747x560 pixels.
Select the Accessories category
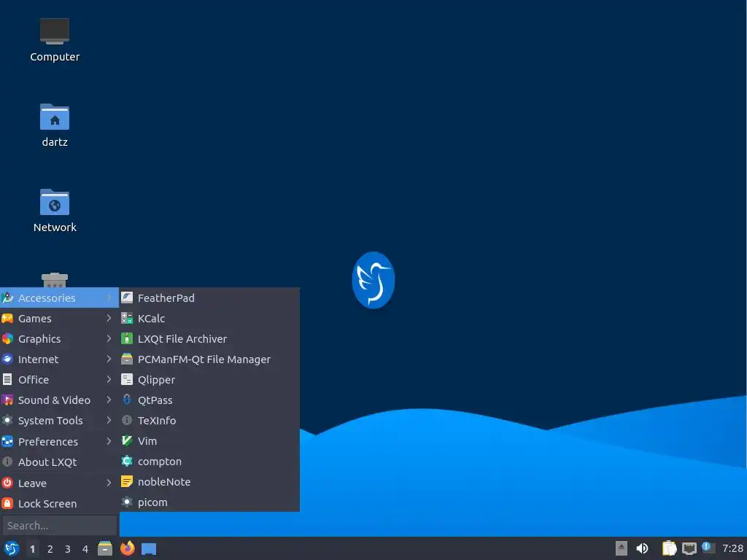(x=59, y=298)
